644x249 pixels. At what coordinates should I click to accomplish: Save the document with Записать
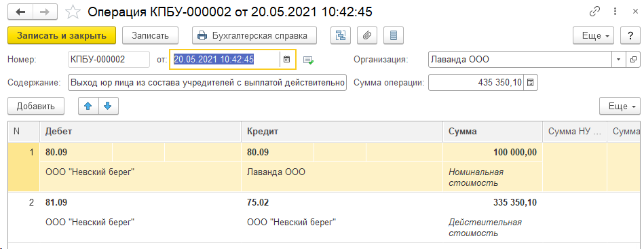151,35
